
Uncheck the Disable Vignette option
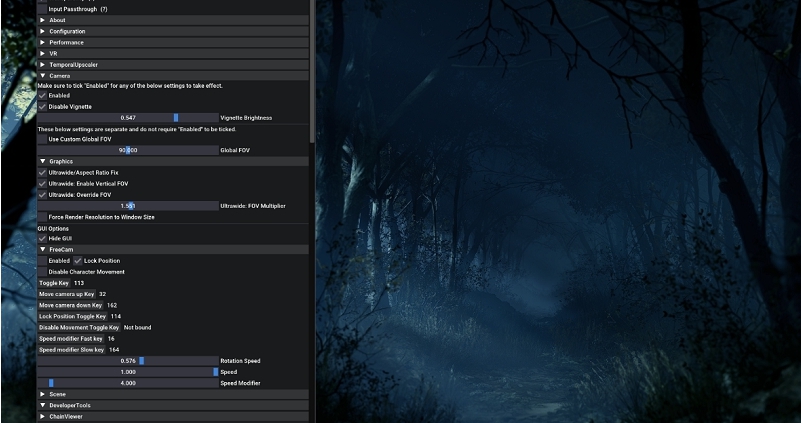(42, 106)
